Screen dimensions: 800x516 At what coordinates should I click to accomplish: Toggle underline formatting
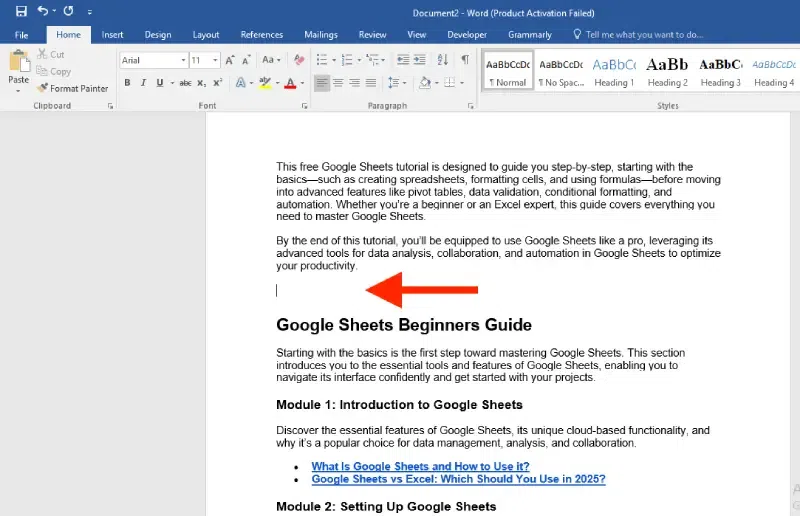coord(160,83)
